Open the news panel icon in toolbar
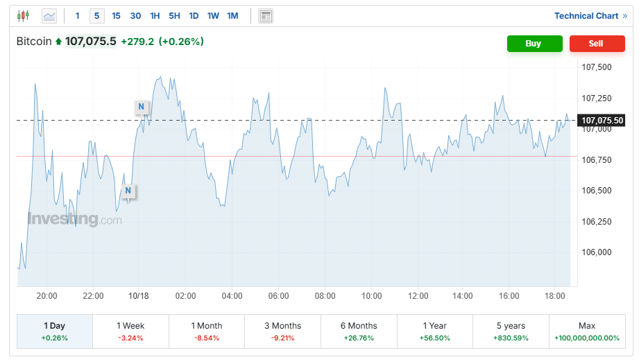The height and width of the screenshot is (364, 639). click(x=265, y=15)
